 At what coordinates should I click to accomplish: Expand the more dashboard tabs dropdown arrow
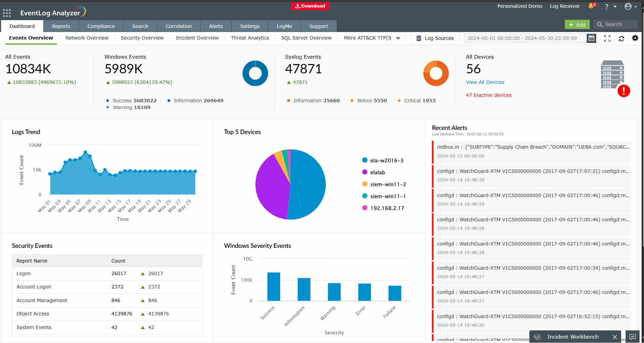(x=398, y=38)
